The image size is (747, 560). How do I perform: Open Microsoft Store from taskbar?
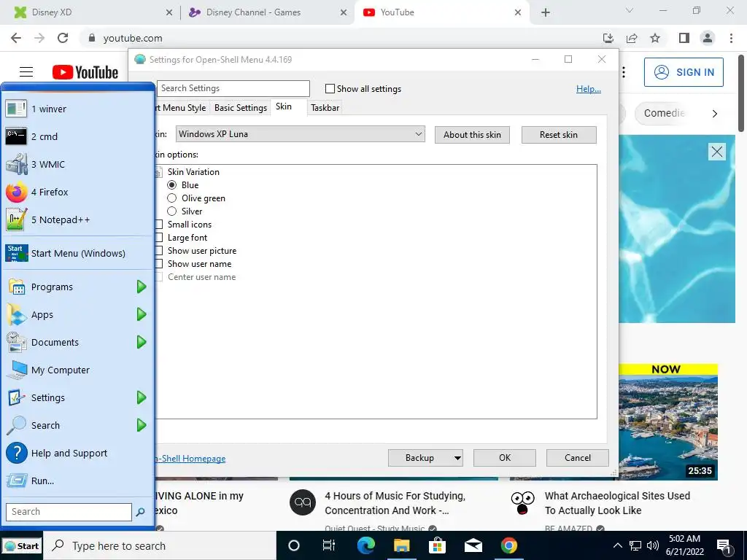438,545
